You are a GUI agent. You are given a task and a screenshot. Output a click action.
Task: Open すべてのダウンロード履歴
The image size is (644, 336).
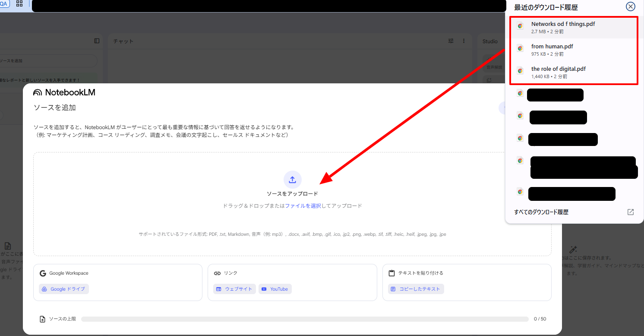pyautogui.click(x=541, y=212)
